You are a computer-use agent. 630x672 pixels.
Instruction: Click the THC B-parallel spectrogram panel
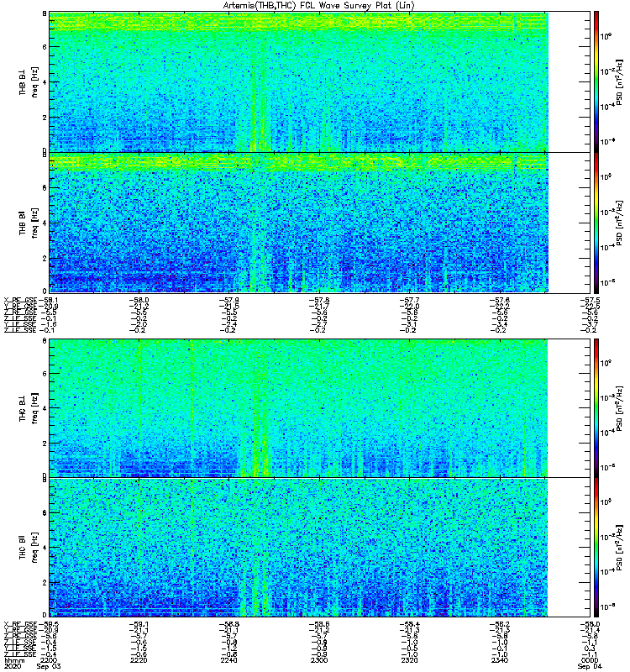coord(320,548)
